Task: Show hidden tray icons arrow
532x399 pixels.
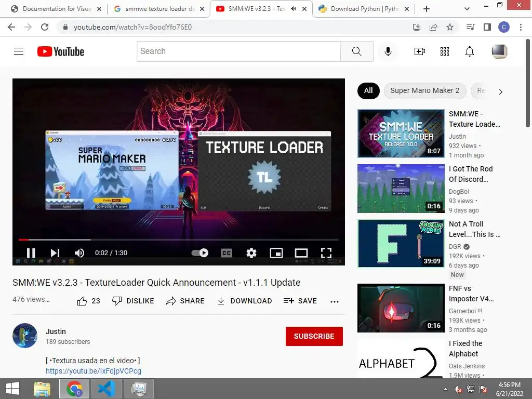Action: pos(445,389)
